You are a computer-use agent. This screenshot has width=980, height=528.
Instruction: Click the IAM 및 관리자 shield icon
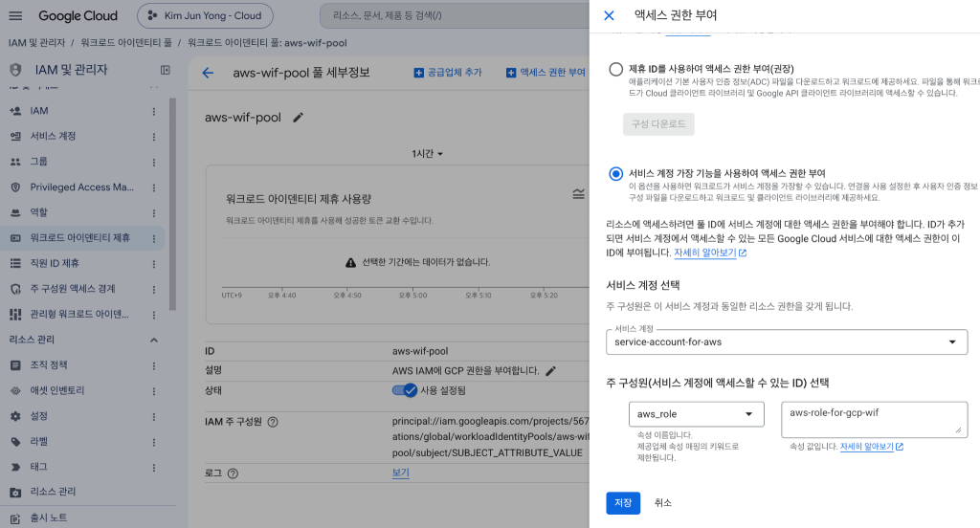click(x=15, y=70)
